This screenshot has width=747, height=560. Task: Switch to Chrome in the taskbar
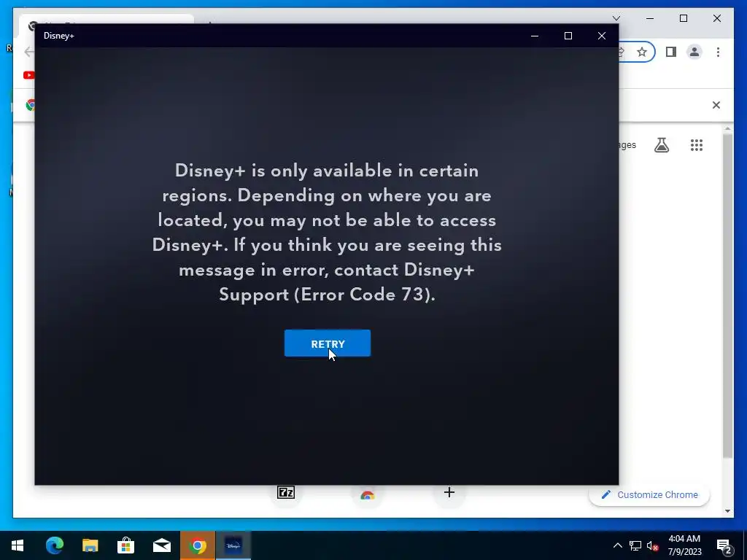(x=197, y=545)
